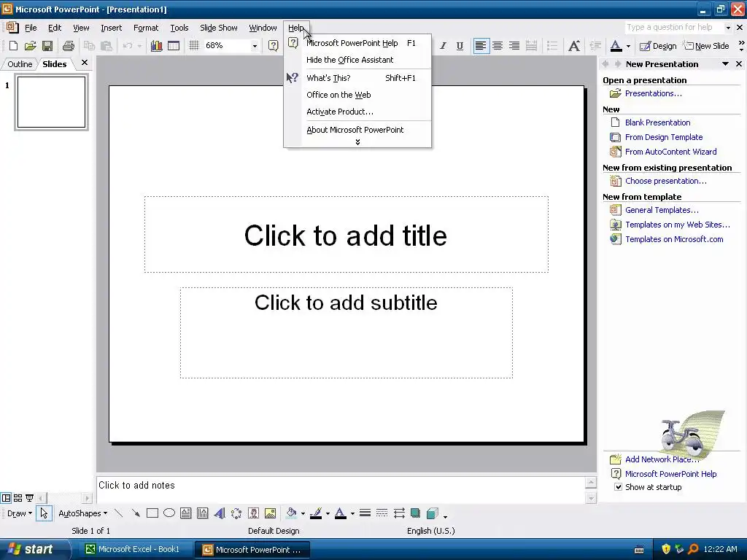747x560 pixels.
Task: Expand the Help menu with double chevron
Action: point(357,142)
